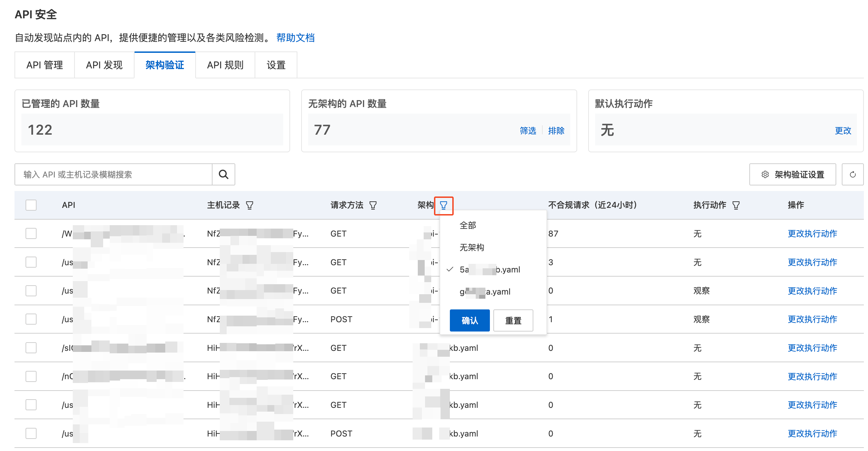Check the first row's checkbox
Screen dimensions: 868x451
point(31,233)
